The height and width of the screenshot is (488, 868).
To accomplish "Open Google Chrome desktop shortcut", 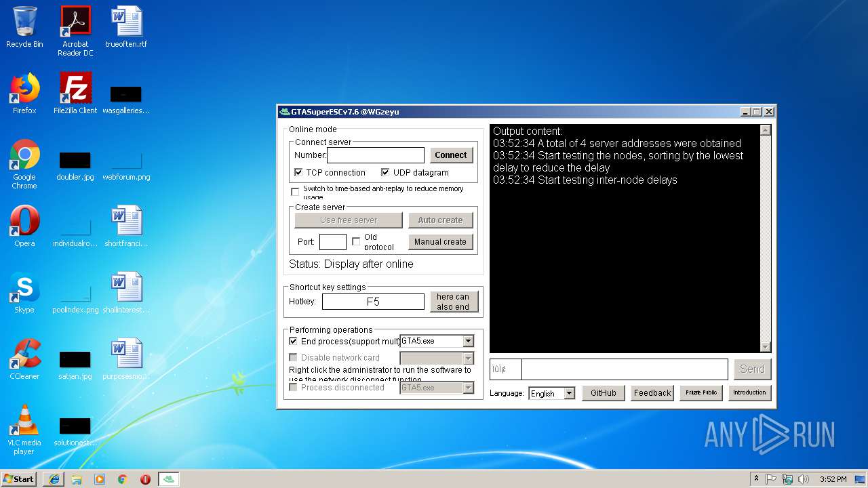I will coord(24,164).
